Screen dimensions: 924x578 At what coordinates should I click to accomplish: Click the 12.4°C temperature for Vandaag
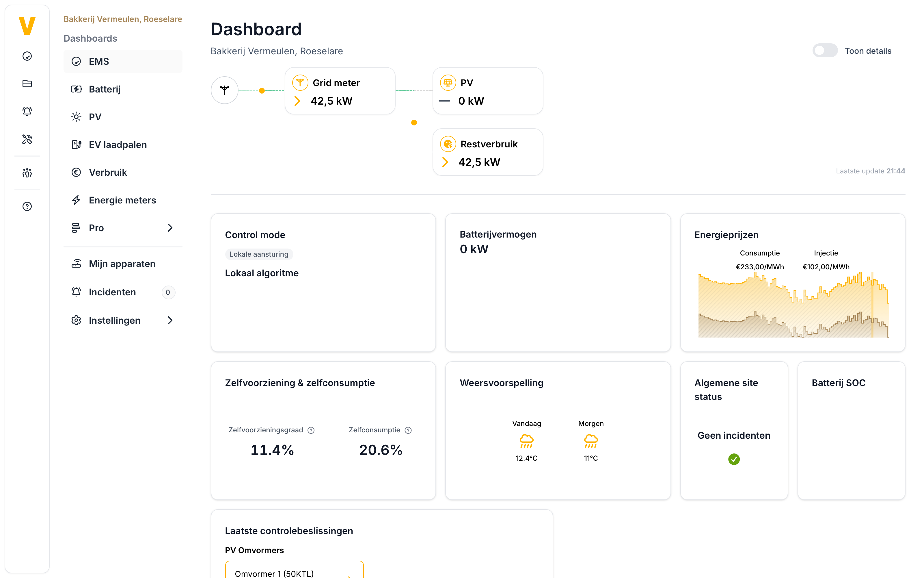526,458
